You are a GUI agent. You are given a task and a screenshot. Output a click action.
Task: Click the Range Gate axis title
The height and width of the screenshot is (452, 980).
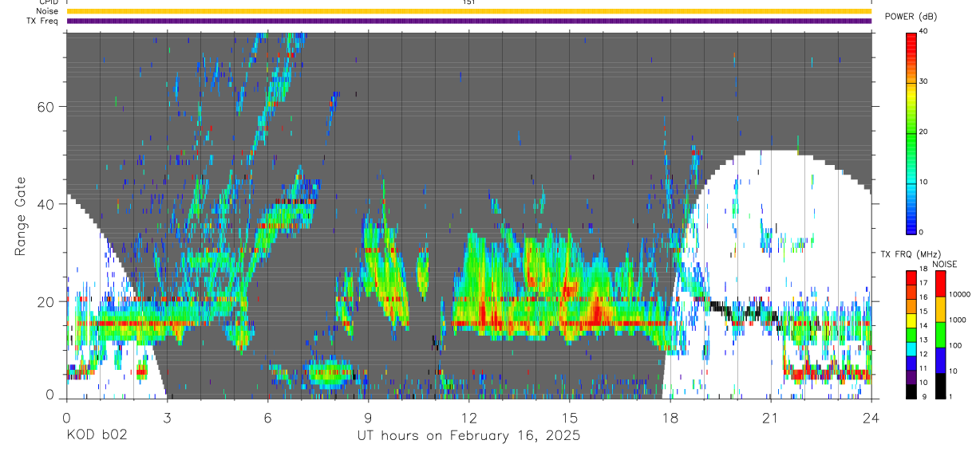(x=21, y=215)
